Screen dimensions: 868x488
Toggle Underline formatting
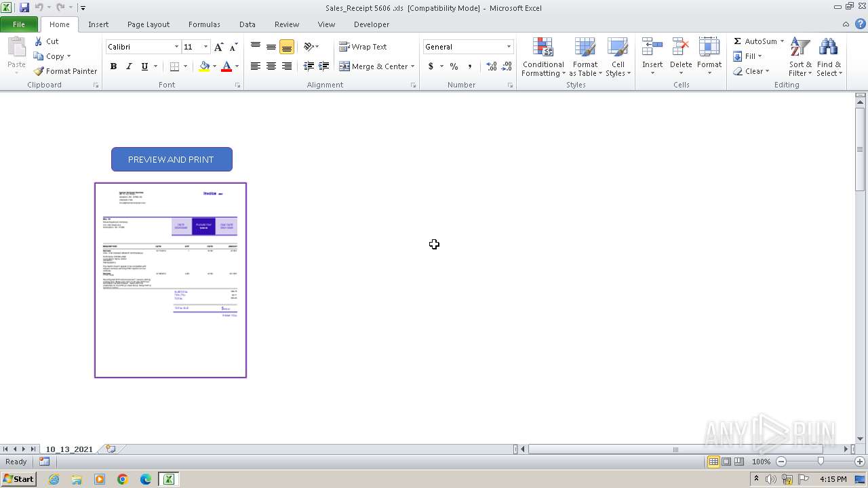click(144, 66)
